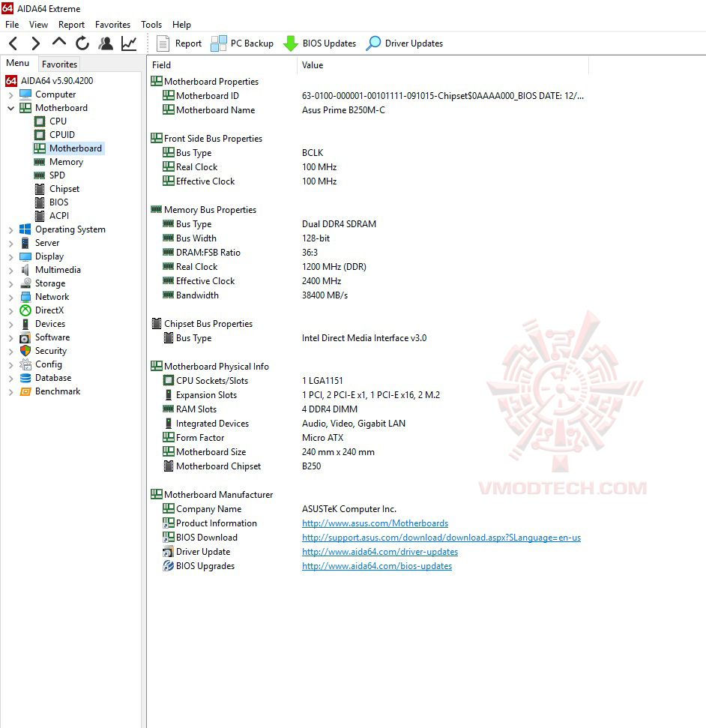Click the DirectX Xbox icon in tree

tap(25, 310)
